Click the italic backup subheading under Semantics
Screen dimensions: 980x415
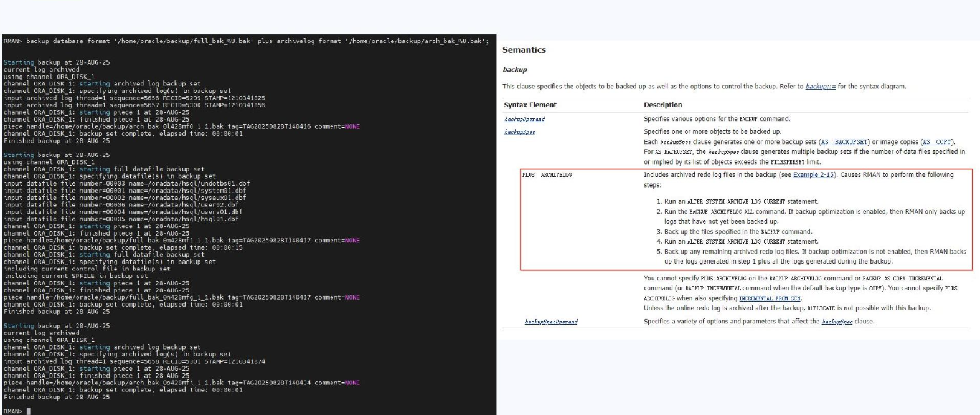pos(514,69)
